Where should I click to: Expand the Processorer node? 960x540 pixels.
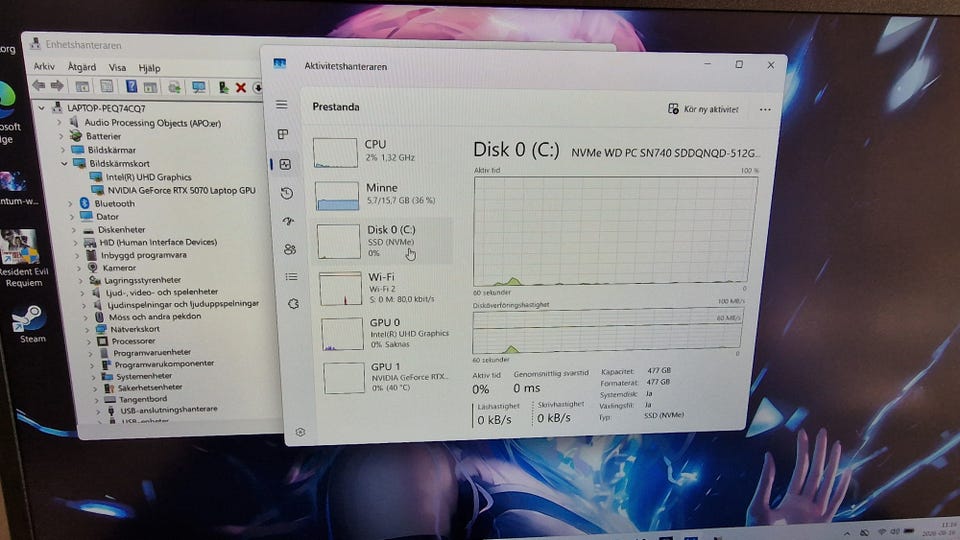(89, 341)
